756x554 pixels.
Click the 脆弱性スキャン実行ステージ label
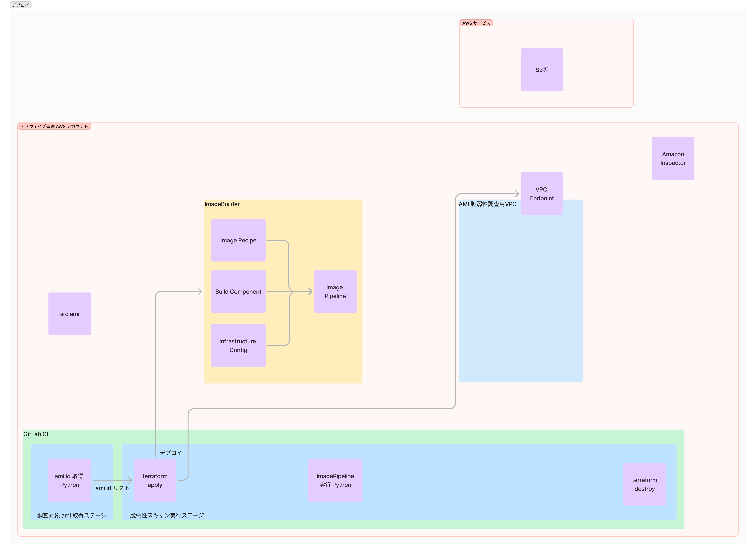(x=167, y=515)
